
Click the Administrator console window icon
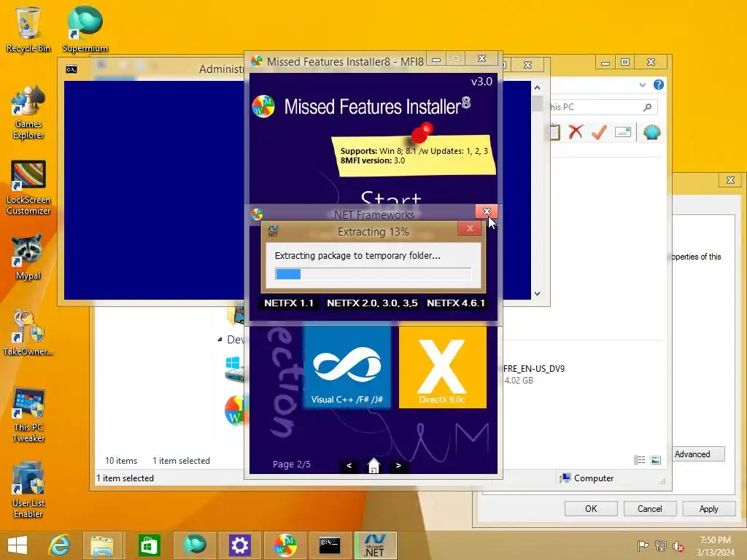[71, 69]
